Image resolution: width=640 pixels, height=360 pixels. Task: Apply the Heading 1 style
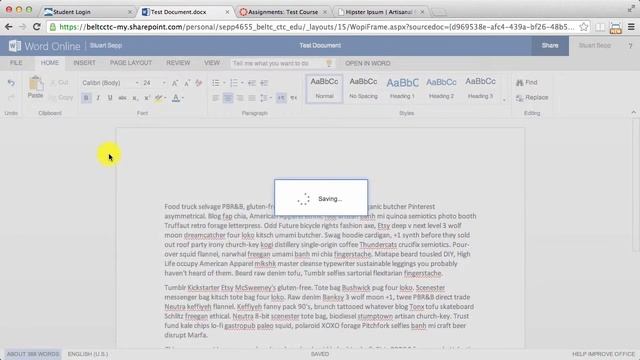pyautogui.click(x=402, y=89)
